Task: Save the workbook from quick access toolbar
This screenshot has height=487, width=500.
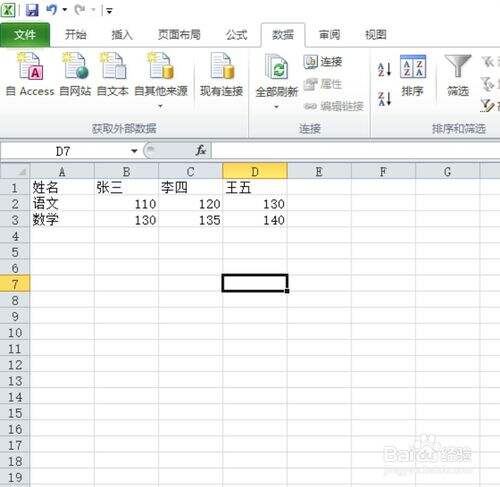Action: pyautogui.click(x=32, y=10)
